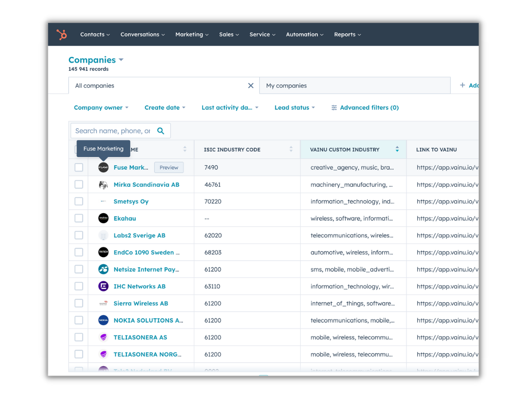Click the Nokia Solutions company logo
Image resolution: width=532 pixels, height=399 pixels.
(103, 320)
